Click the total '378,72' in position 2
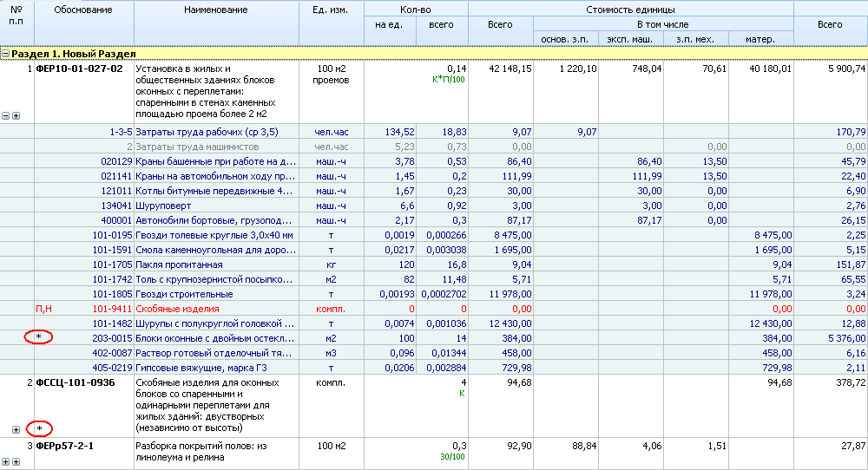 [852, 382]
